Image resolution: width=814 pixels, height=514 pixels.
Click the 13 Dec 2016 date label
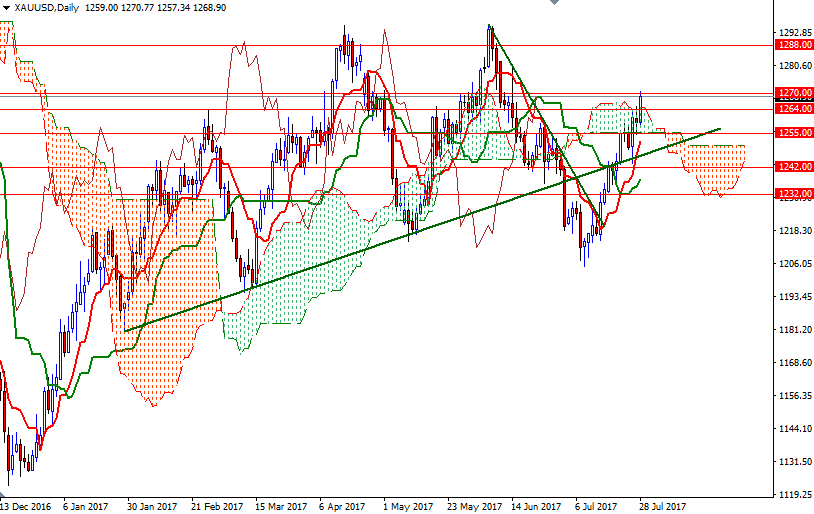coord(25,506)
